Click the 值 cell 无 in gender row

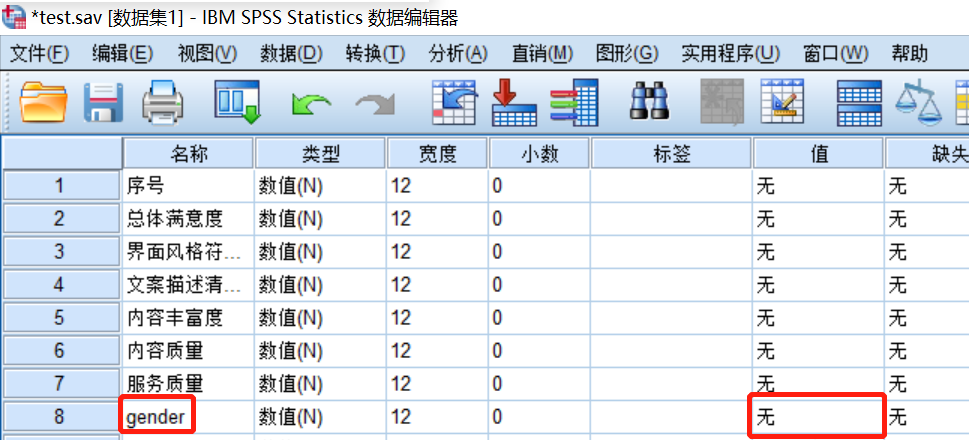(x=819, y=417)
